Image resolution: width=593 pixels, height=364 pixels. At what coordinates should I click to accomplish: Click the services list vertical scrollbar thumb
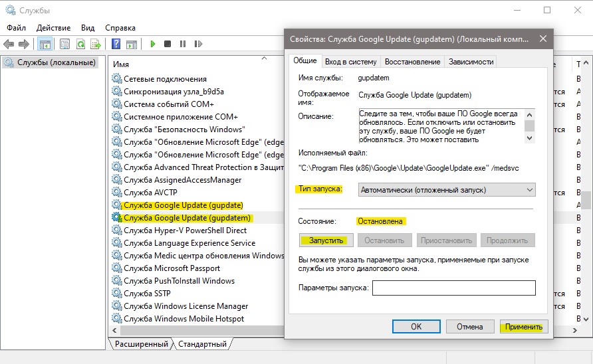pos(586,200)
